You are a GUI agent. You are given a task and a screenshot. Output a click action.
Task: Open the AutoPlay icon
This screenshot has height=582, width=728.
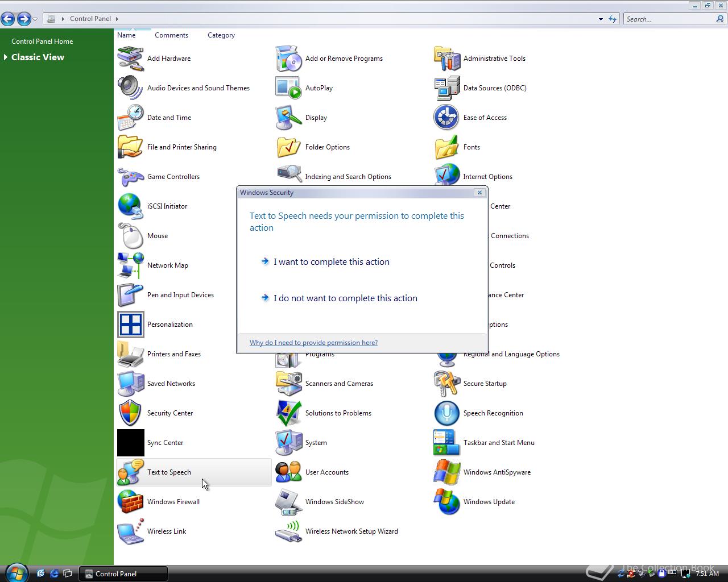(x=288, y=88)
